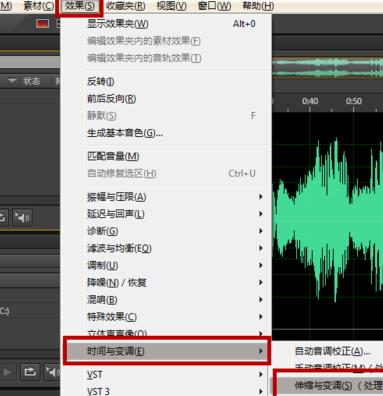Choose 反转(I) from the effects menu
Image resolution: width=383 pixels, height=396 pixels.
tap(166, 81)
